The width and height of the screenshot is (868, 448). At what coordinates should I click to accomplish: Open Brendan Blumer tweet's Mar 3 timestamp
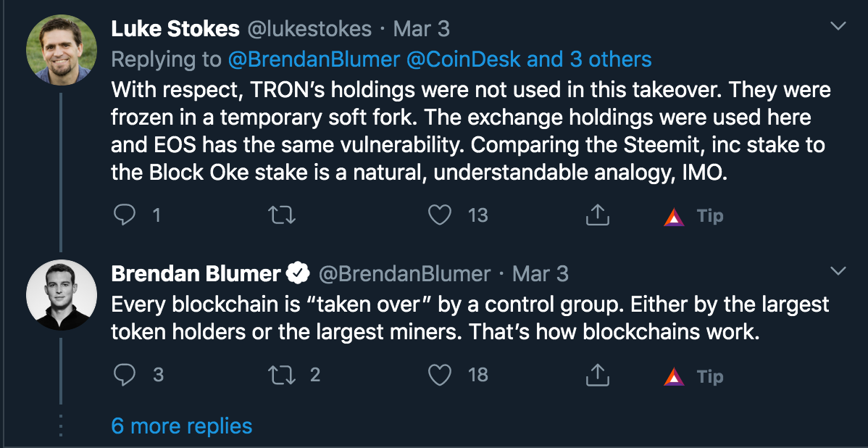[541, 273]
